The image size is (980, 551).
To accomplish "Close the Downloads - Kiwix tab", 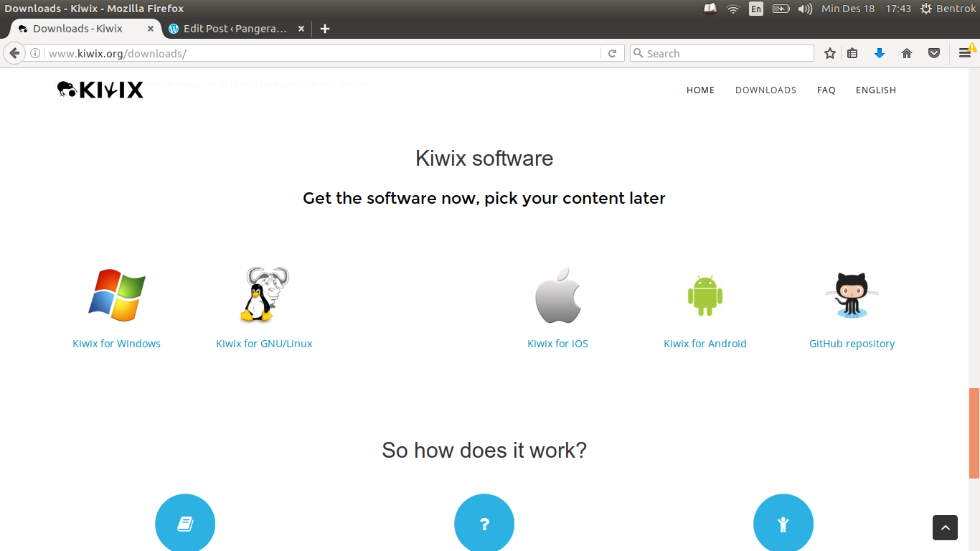I will click(x=151, y=29).
